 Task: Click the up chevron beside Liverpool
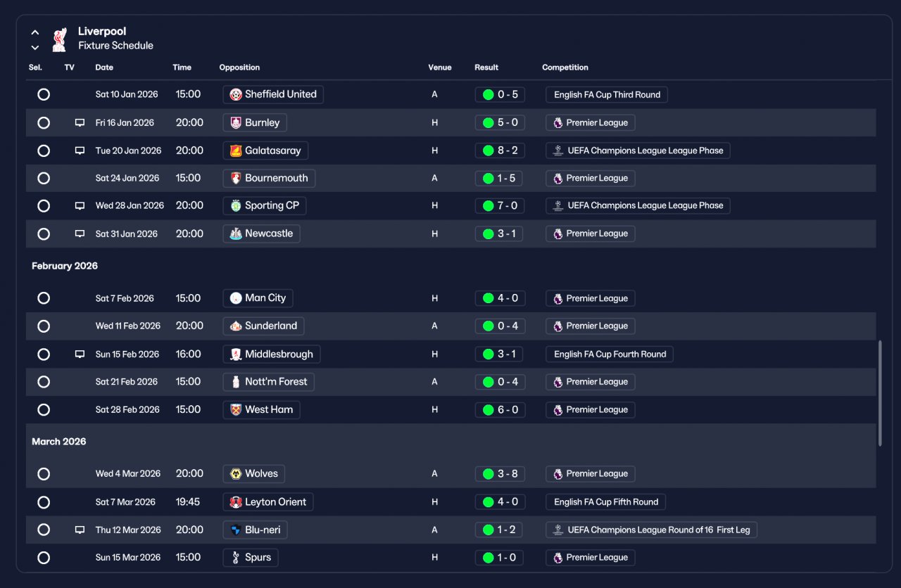pyautogui.click(x=35, y=32)
